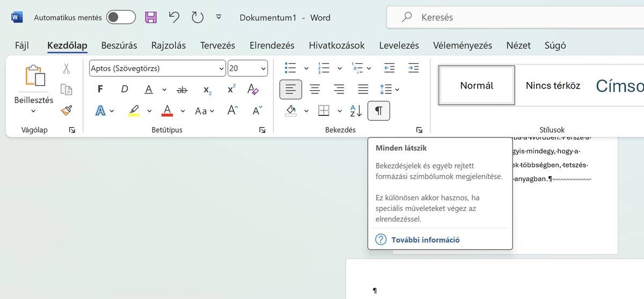
Task: Click the decrease font size icon
Action: tap(258, 111)
